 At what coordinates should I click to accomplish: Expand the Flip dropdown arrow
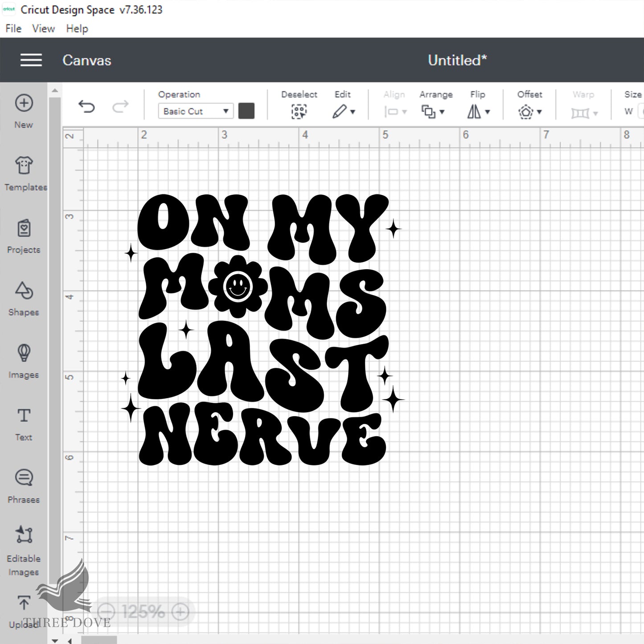point(488,112)
